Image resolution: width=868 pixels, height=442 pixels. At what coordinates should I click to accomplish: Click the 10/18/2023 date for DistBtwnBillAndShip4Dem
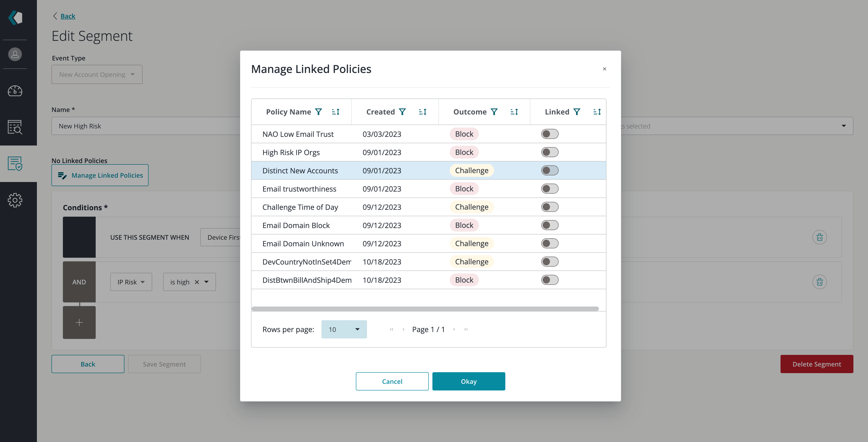[382, 280]
